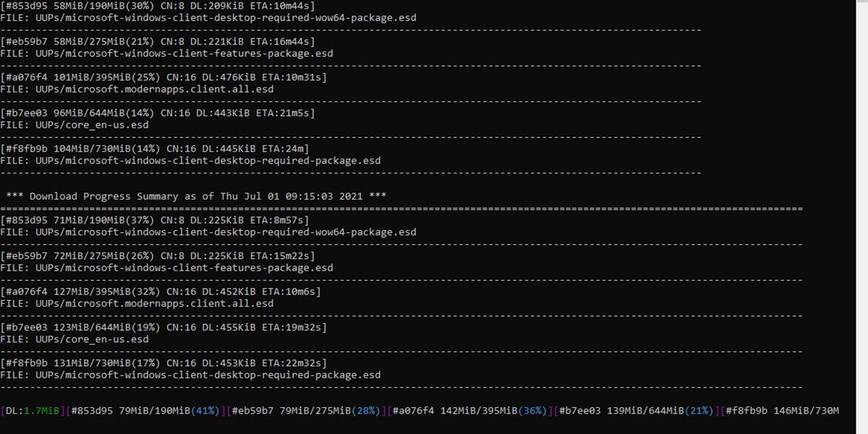Select the 71MiB/190MiB(37%) download entry
The image size is (868, 434).
[x=155, y=220]
